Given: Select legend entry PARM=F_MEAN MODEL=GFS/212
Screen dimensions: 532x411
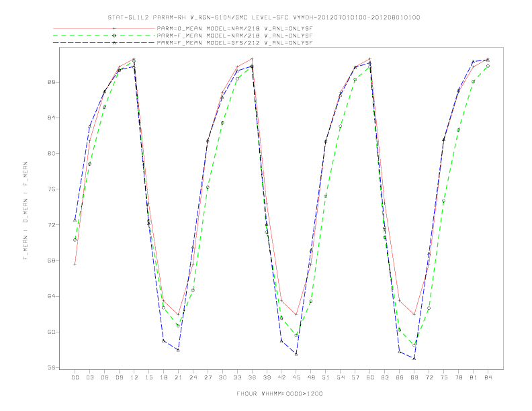Looking at the screenshot, I should point(235,43).
